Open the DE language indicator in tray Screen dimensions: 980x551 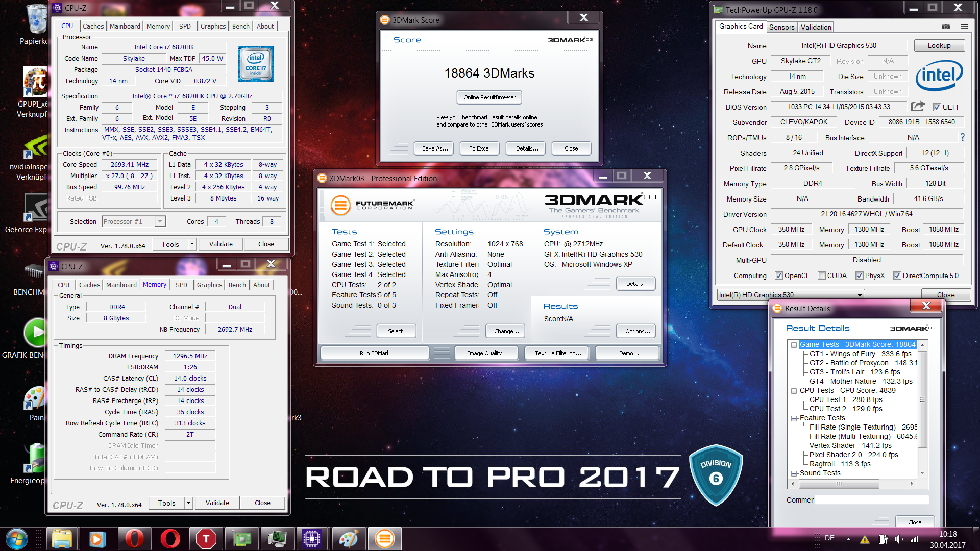829,538
